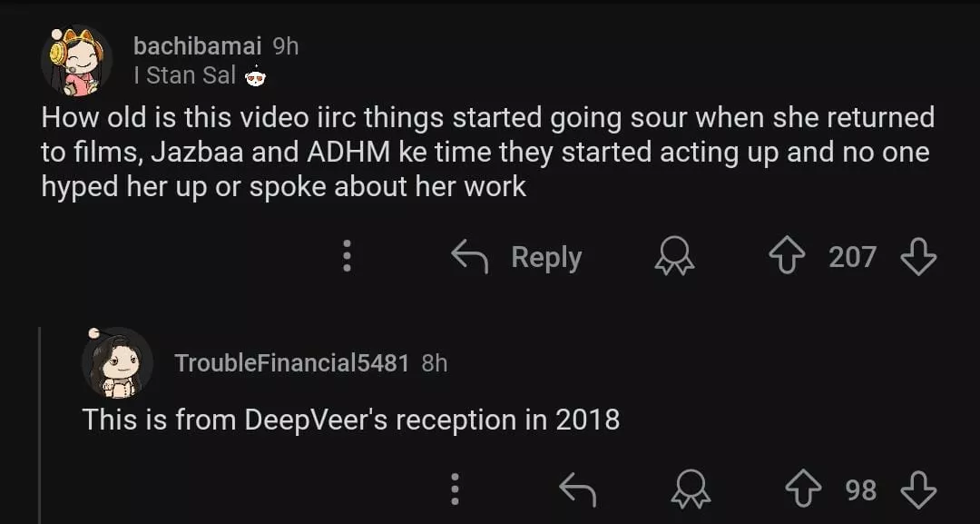Visit bachibamai username link
This screenshot has height=524, width=980.
click(x=197, y=45)
